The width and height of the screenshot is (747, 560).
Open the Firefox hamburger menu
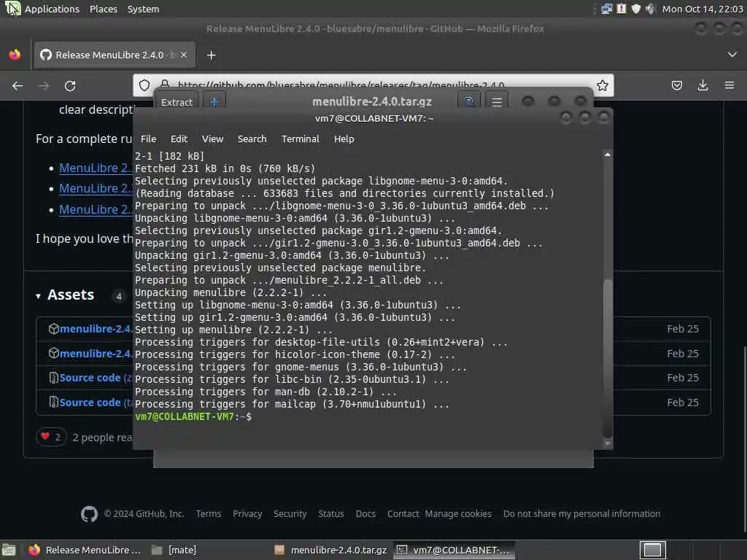click(x=729, y=86)
